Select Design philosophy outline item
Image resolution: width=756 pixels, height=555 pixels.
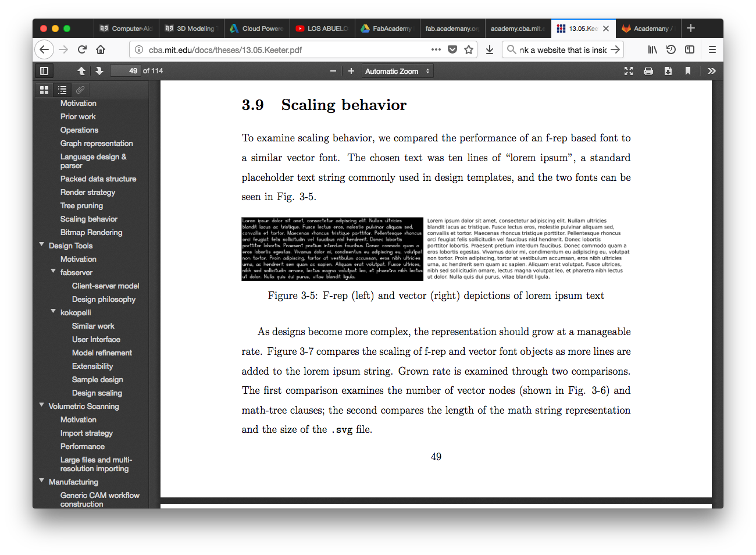coord(104,299)
